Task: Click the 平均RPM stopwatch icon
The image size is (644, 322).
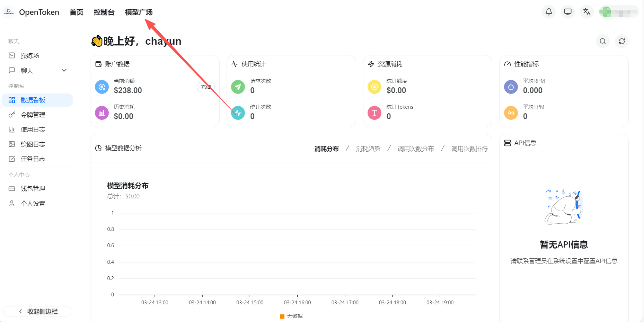Action: (x=511, y=87)
